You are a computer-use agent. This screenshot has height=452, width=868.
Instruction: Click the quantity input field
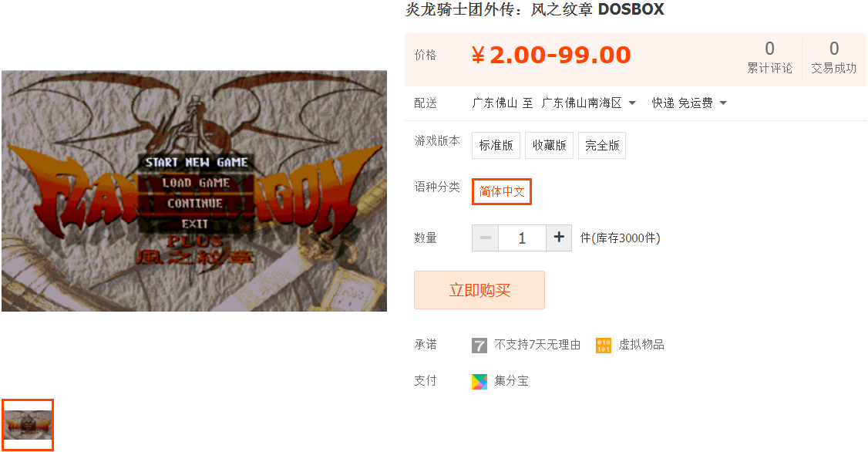[522, 238]
